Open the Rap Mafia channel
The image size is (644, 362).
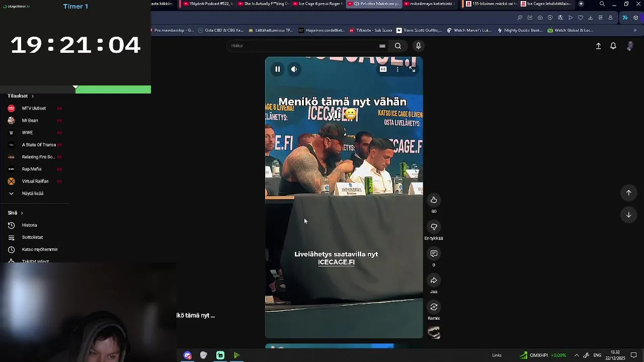point(34,169)
